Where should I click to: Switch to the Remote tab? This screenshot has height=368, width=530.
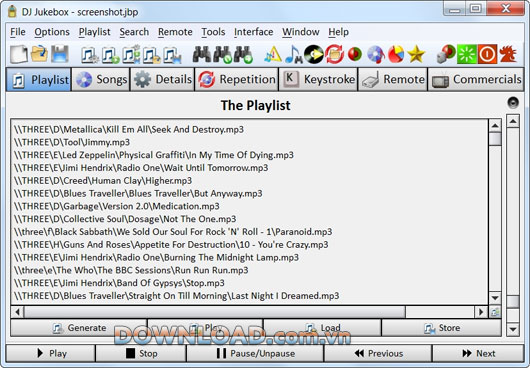393,79
